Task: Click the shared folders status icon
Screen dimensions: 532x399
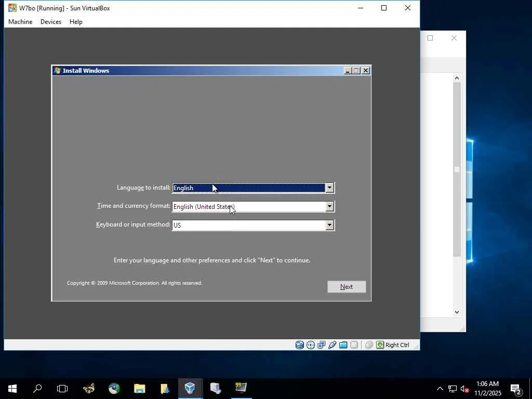Action: click(343, 345)
